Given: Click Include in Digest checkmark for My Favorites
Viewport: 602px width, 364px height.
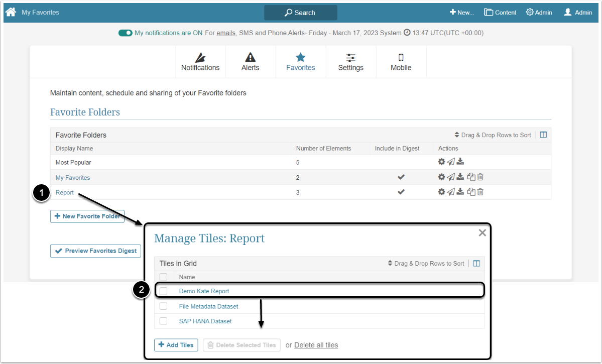Looking at the screenshot, I should pyautogui.click(x=401, y=177).
